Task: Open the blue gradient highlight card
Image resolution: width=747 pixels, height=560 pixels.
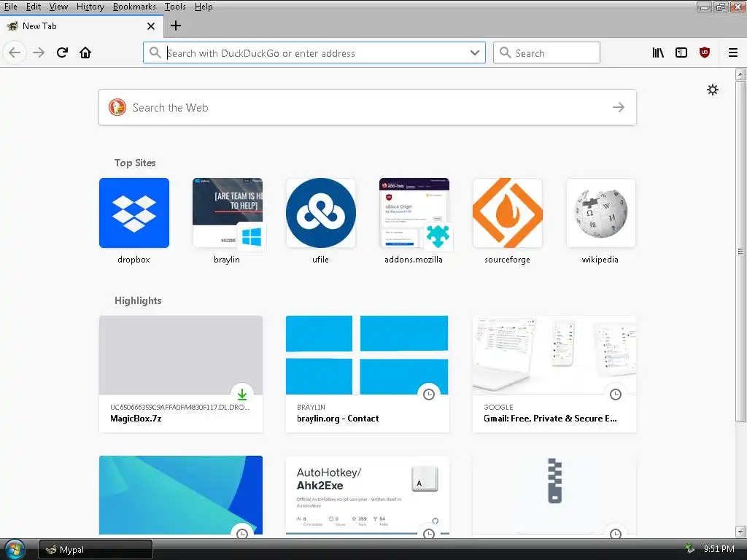Action: pyautogui.click(x=181, y=496)
